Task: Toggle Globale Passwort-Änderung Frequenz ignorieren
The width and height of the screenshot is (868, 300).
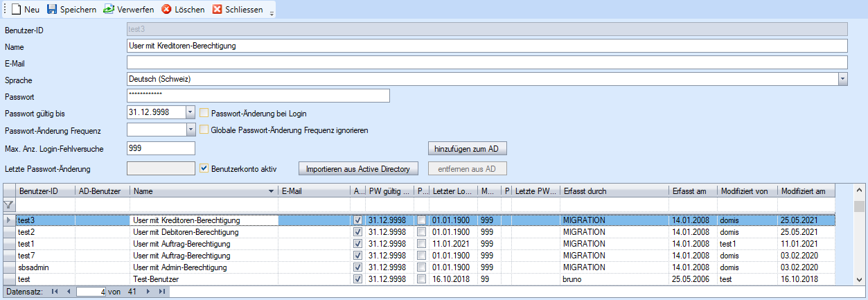Action: pyautogui.click(x=204, y=130)
